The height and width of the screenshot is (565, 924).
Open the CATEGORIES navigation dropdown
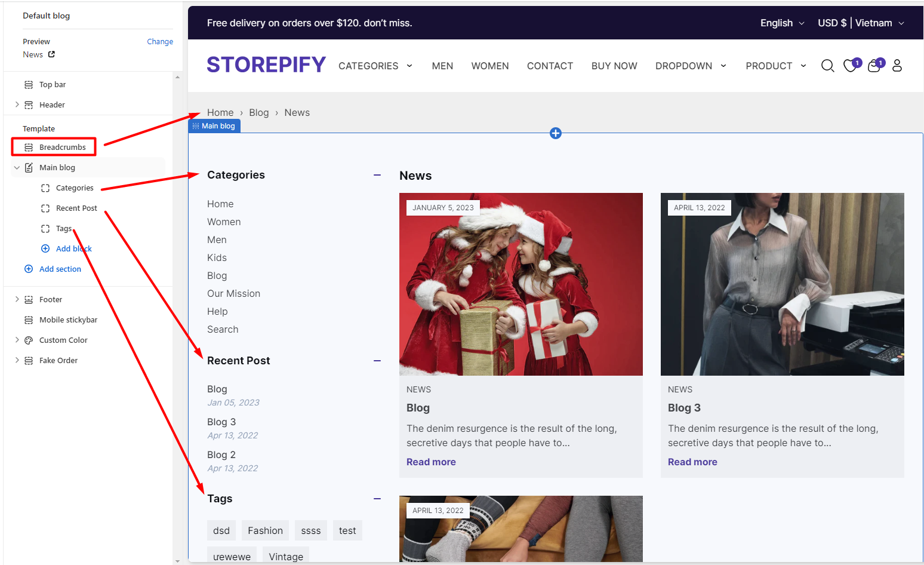[x=375, y=66]
